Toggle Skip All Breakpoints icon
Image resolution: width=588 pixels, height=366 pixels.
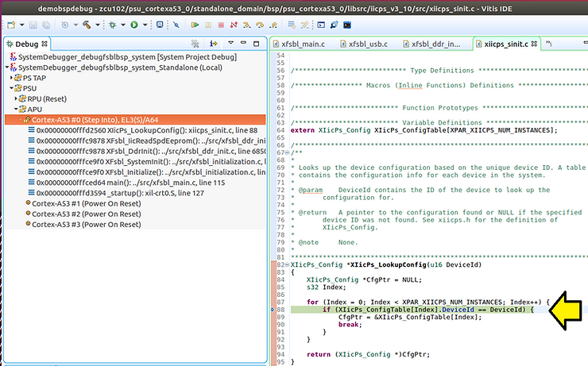[x=176, y=25]
